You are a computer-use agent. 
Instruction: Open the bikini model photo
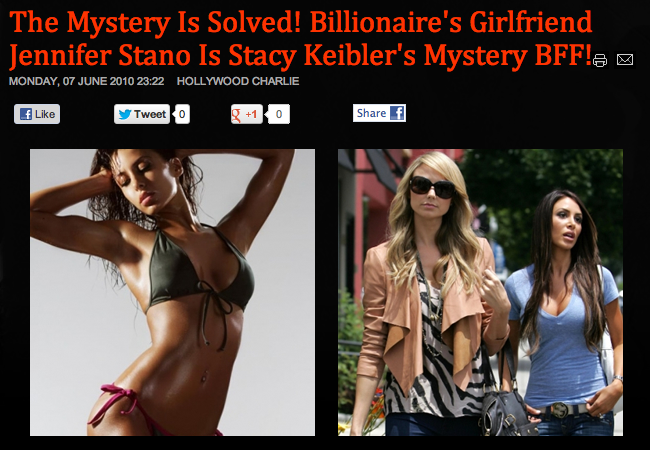click(172, 292)
